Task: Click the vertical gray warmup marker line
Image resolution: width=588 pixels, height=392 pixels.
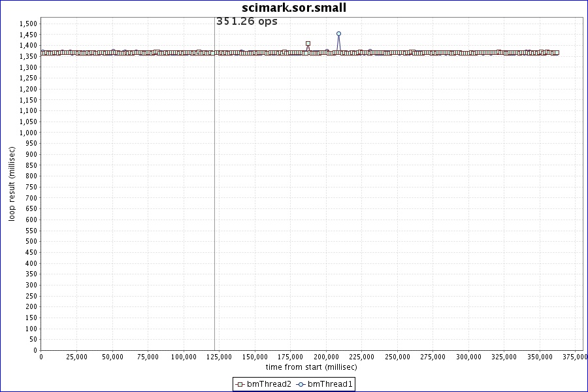Action: 214,196
